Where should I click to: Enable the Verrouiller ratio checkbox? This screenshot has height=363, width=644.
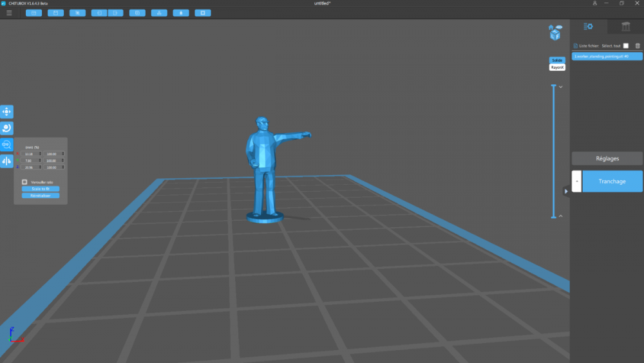point(24,182)
